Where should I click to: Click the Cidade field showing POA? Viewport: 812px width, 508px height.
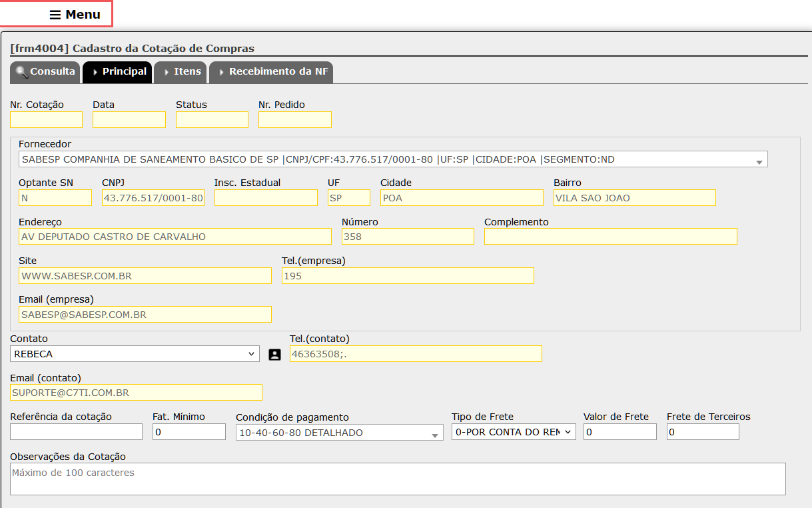point(462,198)
